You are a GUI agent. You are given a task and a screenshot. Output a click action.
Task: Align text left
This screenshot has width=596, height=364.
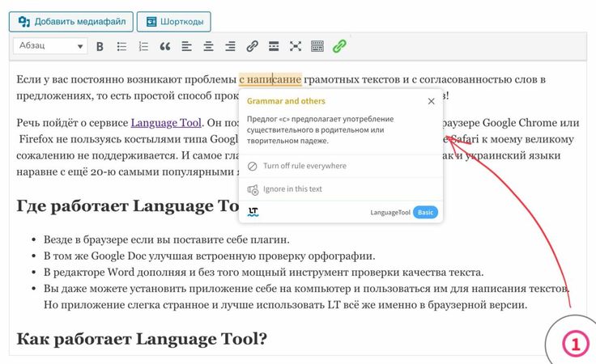pos(186,46)
